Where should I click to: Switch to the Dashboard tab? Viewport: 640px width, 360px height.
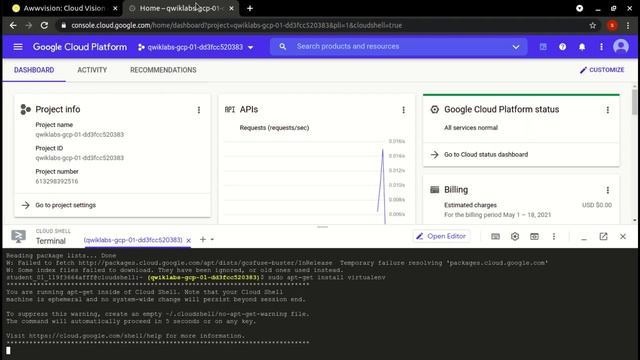pos(34,70)
